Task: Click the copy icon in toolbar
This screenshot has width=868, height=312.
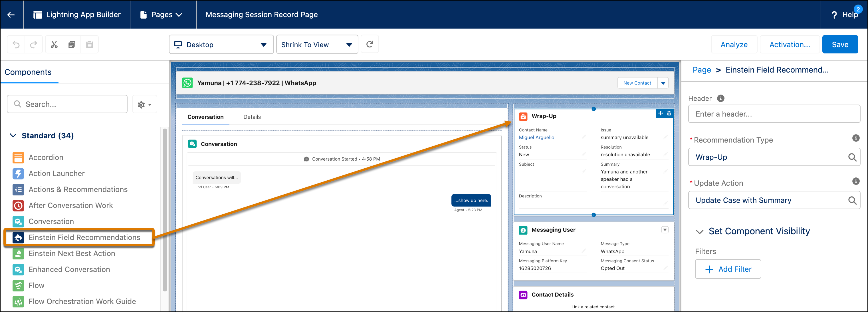Action: tap(72, 45)
